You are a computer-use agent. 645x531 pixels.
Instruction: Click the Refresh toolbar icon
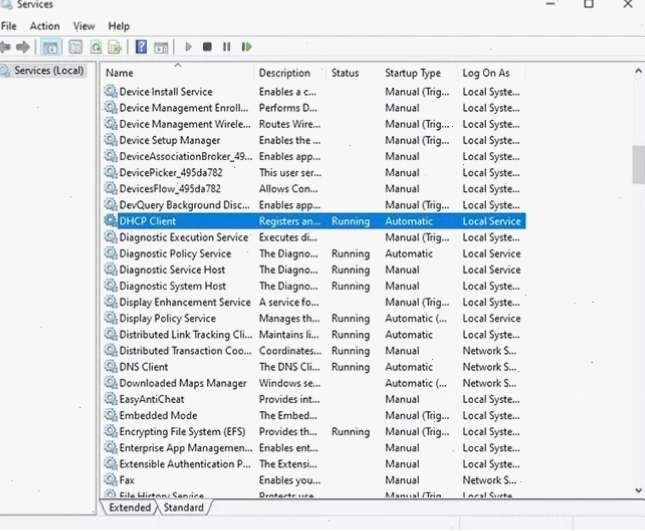click(96, 47)
